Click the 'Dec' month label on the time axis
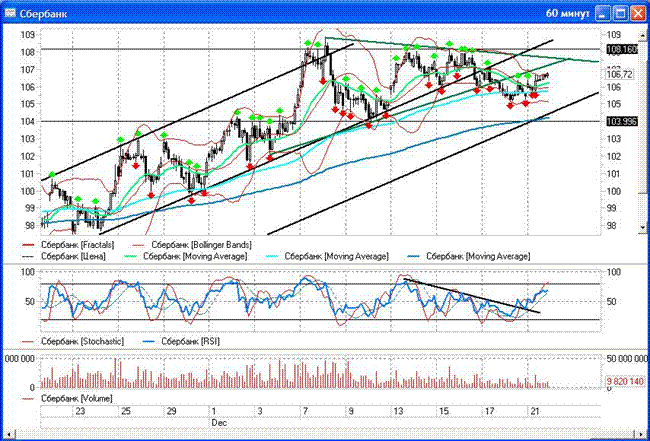The width and height of the screenshot is (650, 441). [218, 423]
